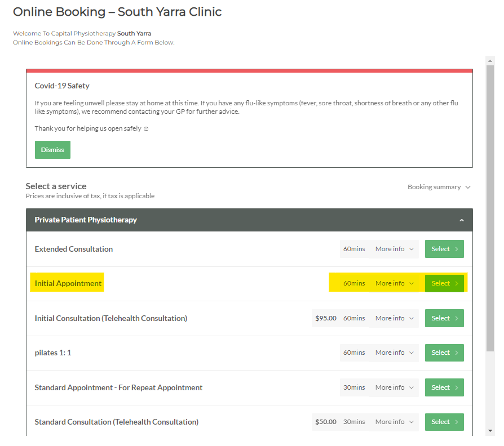
Task: Select the Extended Consultation service
Action: click(x=444, y=248)
